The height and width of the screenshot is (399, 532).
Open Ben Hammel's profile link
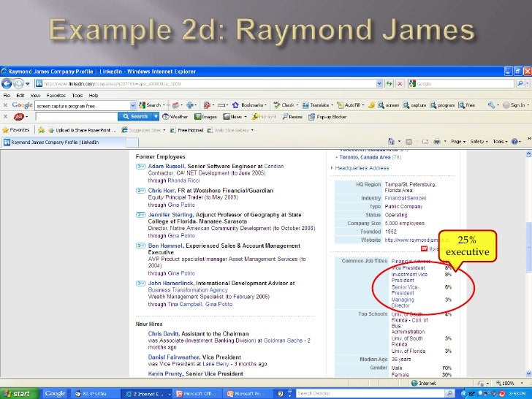pos(165,246)
